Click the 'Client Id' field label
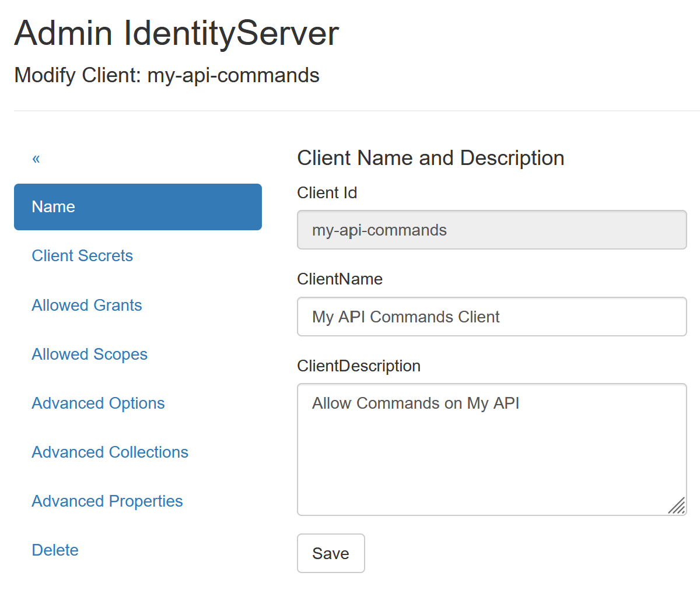Viewport: 700px width, 590px height. click(x=327, y=193)
